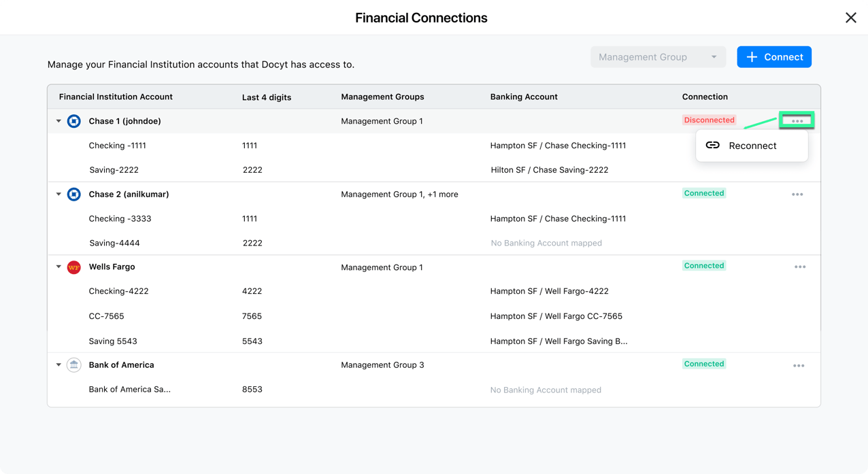868x474 pixels.
Task: Collapse the Wells Fargo account group
Action: pos(59,267)
